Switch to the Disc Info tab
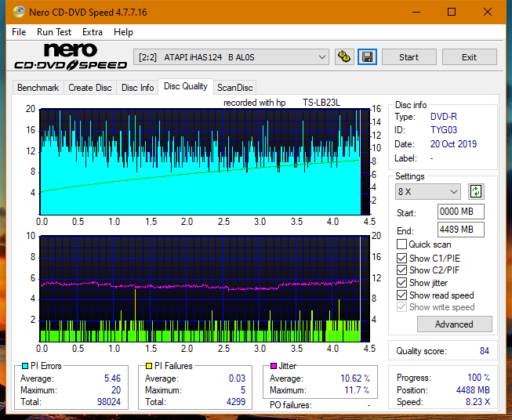 [137, 88]
